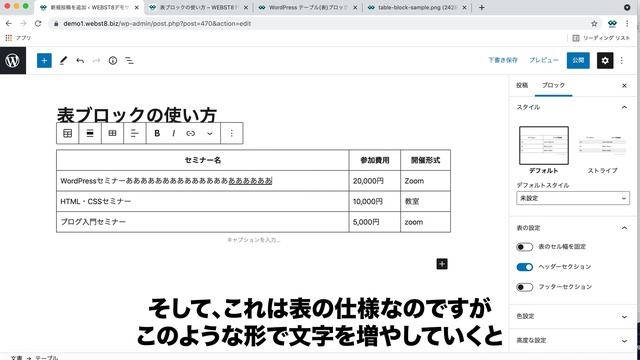
Task: Open the Chrome three-dot menu
Action: click(627, 24)
